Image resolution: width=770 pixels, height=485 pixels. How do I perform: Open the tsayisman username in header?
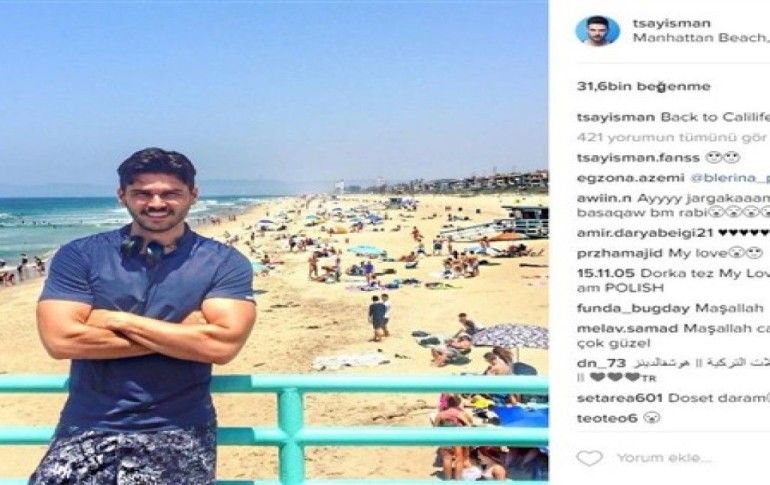(x=671, y=23)
